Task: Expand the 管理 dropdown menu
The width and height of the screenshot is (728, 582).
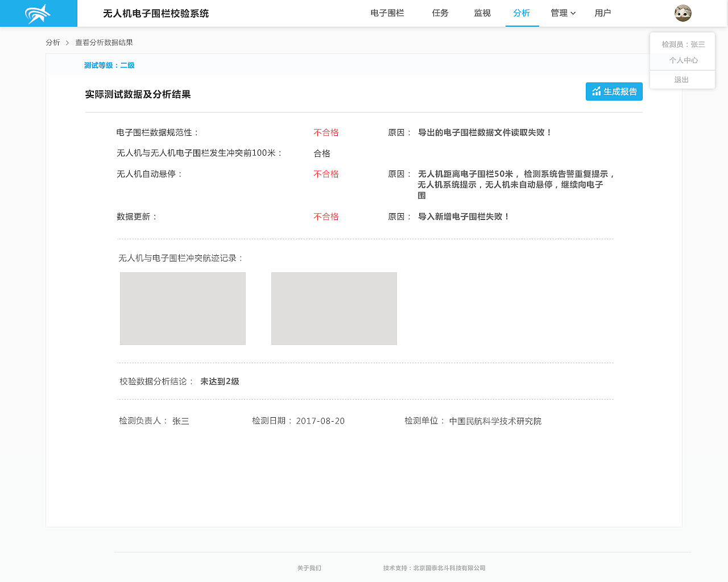Action: tap(562, 13)
